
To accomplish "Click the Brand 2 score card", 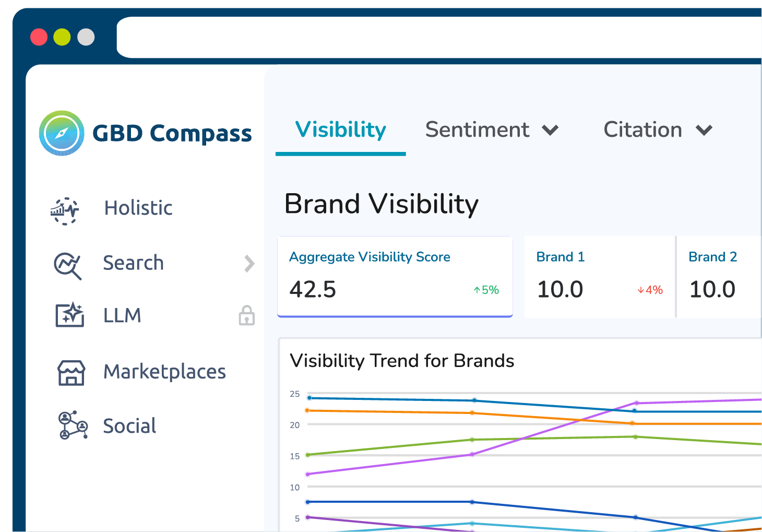I will point(719,276).
